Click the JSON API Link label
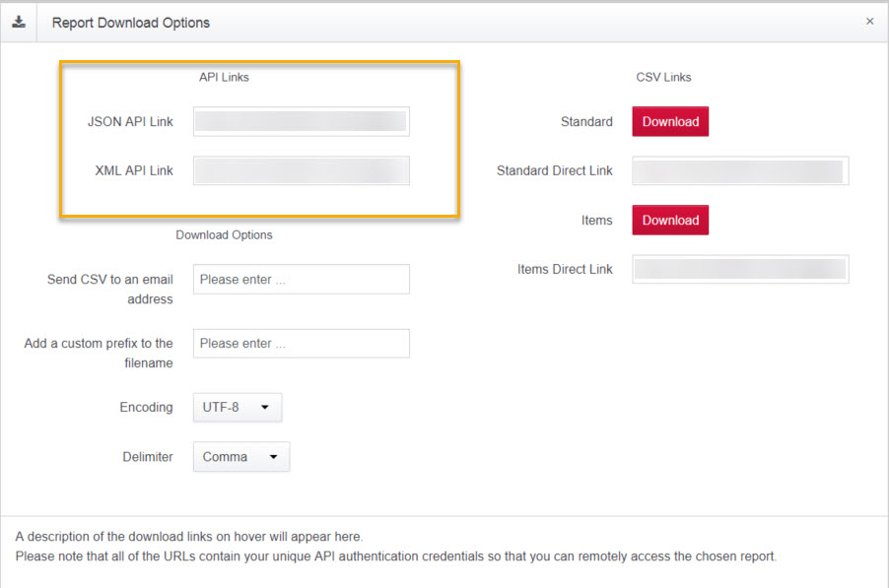 [130, 121]
